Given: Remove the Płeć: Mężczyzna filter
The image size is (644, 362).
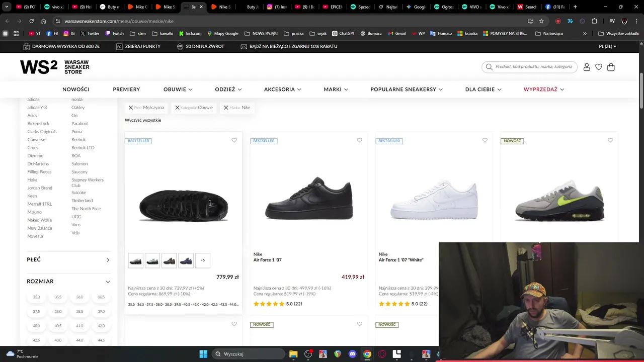Looking at the screenshot, I should tap(131, 108).
